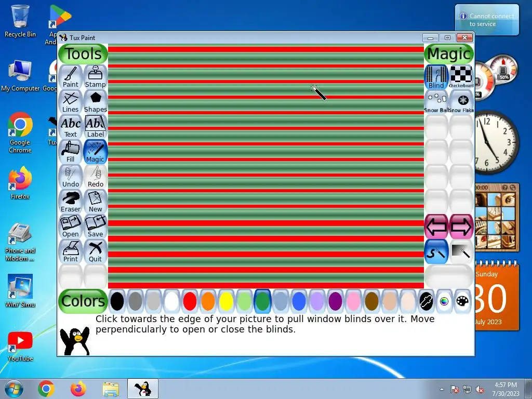Show hidden system tray icons

[x=442, y=390]
